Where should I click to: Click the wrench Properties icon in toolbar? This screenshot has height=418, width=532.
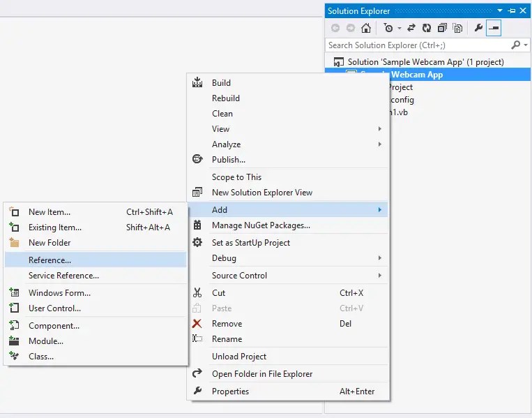(478, 28)
